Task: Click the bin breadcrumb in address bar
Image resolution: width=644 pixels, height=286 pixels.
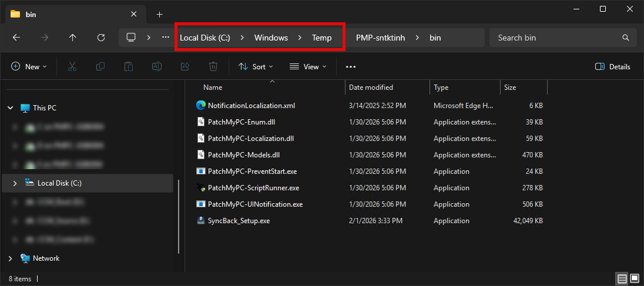Action: point(435,38)
